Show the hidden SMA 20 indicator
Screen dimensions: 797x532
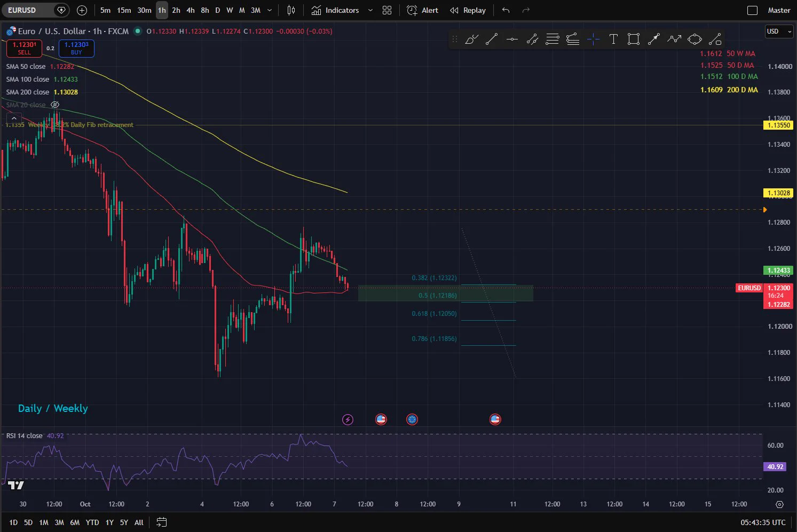(54, 105)
